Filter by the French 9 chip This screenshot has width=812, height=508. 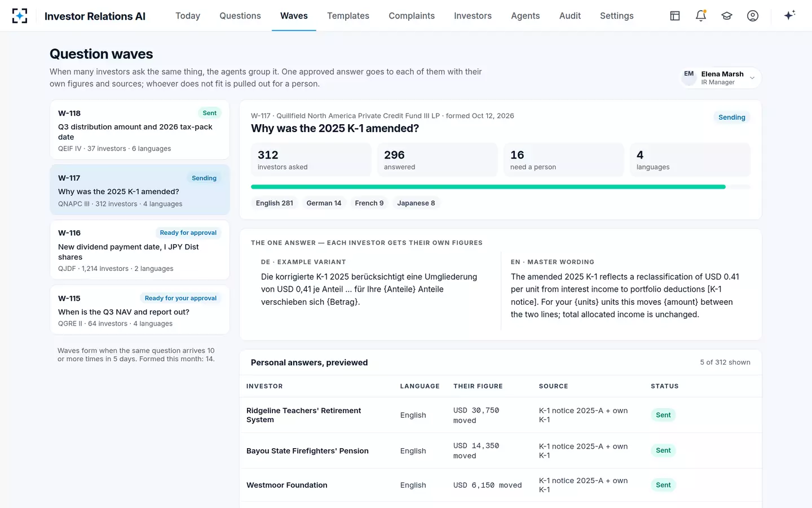tap(369, 203)
